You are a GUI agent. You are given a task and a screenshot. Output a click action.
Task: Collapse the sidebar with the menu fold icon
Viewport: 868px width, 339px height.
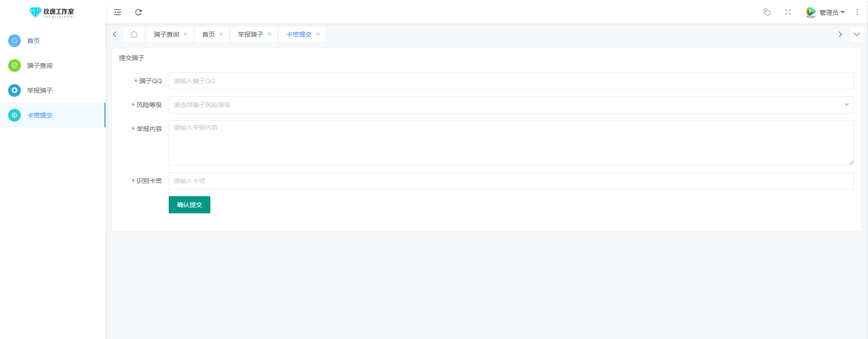(x=118, y=12)
